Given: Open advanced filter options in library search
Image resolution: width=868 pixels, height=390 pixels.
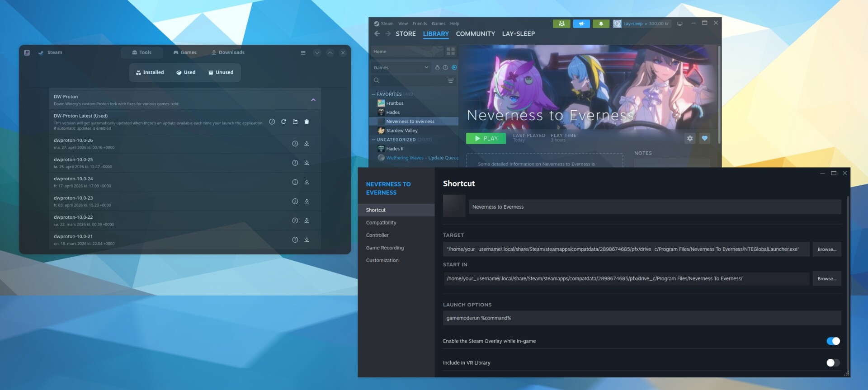Looking at the screenshot, I should pyautogui.click(x=451, y=81).
